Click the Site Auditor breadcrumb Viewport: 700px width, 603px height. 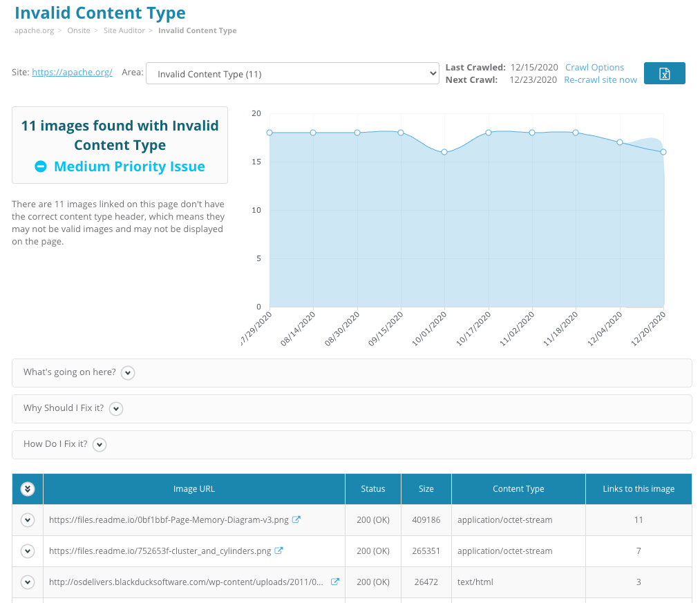[124, 30]
